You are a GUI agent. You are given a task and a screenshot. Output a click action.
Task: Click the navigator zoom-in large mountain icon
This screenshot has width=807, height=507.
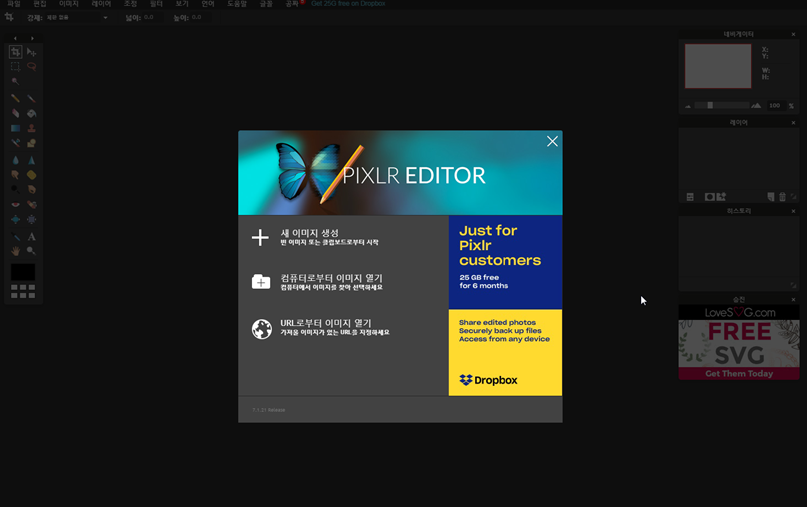(756, 106)
